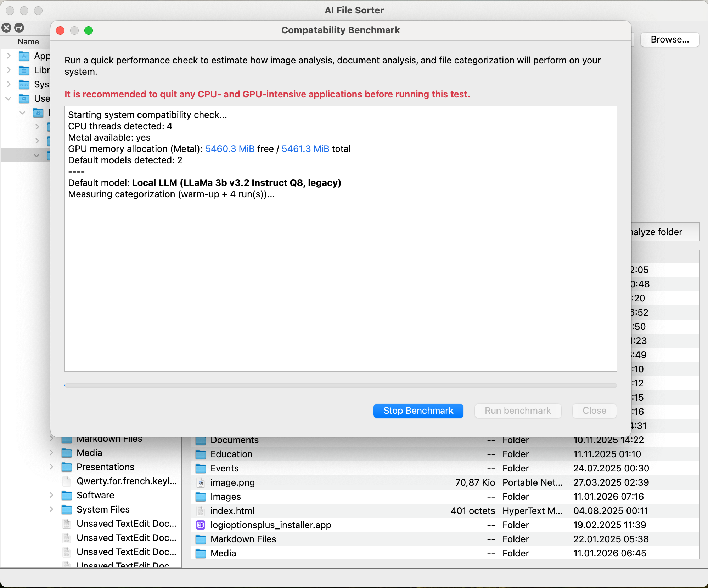Viewport: 708px width, 588px height.
Task: Select the Media folder icon in list
Action: click(201, 553)
